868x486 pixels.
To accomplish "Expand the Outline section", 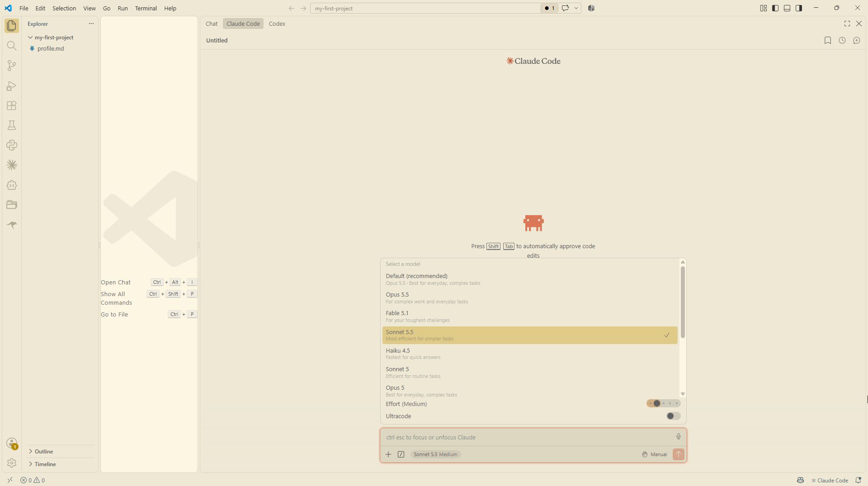I will (x=44, y=451).
